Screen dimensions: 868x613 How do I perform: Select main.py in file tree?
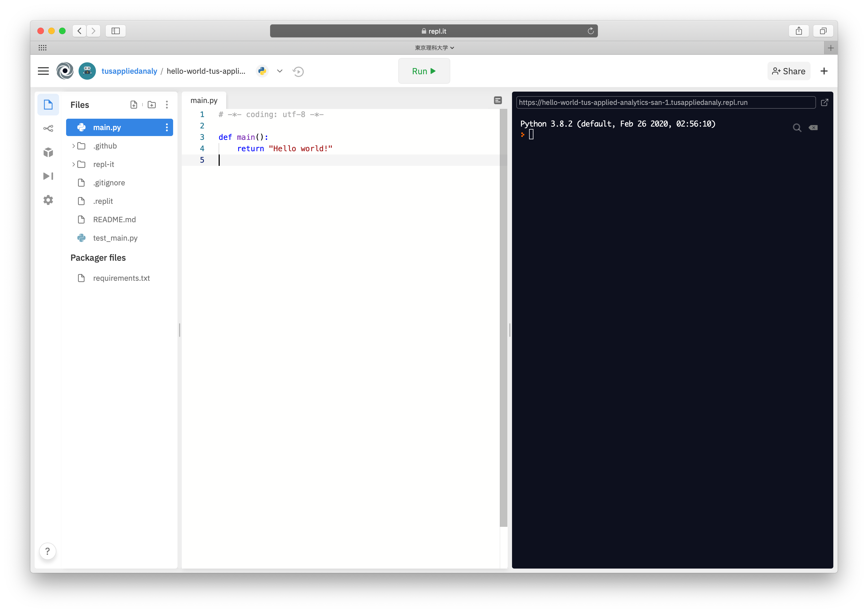click(x=119, y=127)
